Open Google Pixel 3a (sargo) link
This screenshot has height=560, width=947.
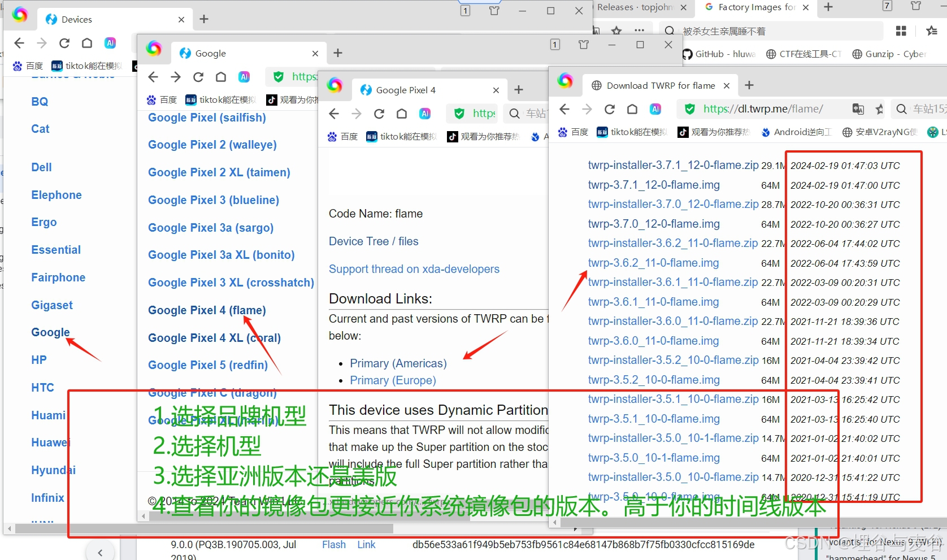(x=211, y=228)
